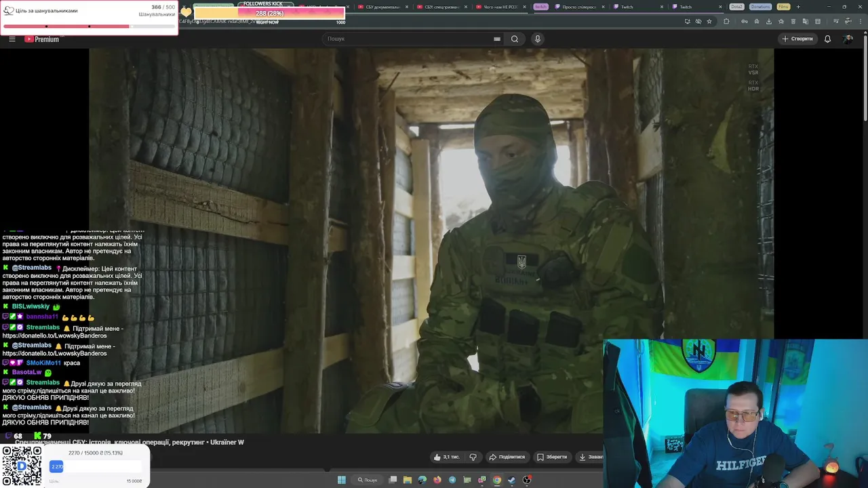Viewport: 868px width, 488px height.
Task: Go to YouTube Premium home logo
Action: point(41,39)
